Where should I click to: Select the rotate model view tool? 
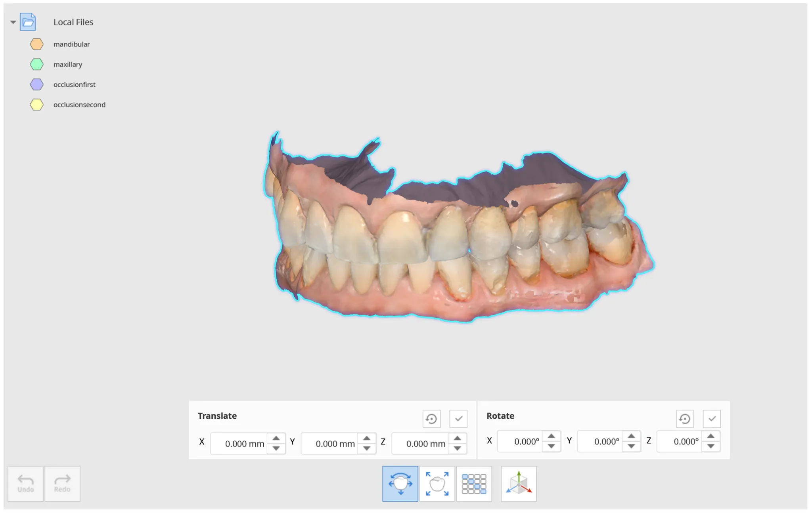click(400, 484)
